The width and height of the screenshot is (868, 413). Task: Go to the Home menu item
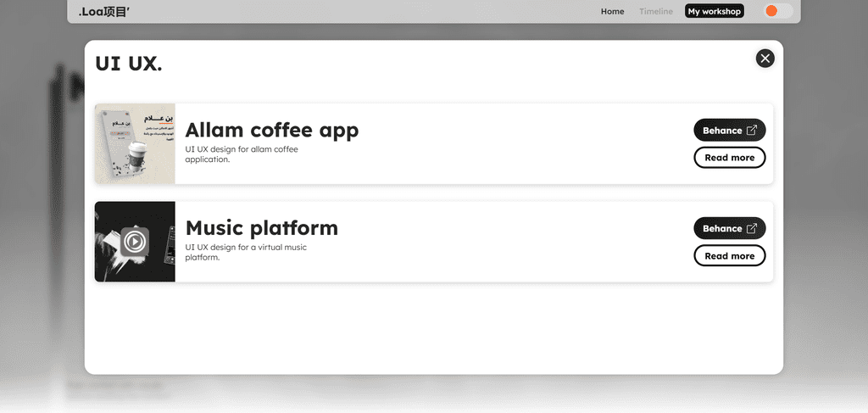(x=612, y=12)
